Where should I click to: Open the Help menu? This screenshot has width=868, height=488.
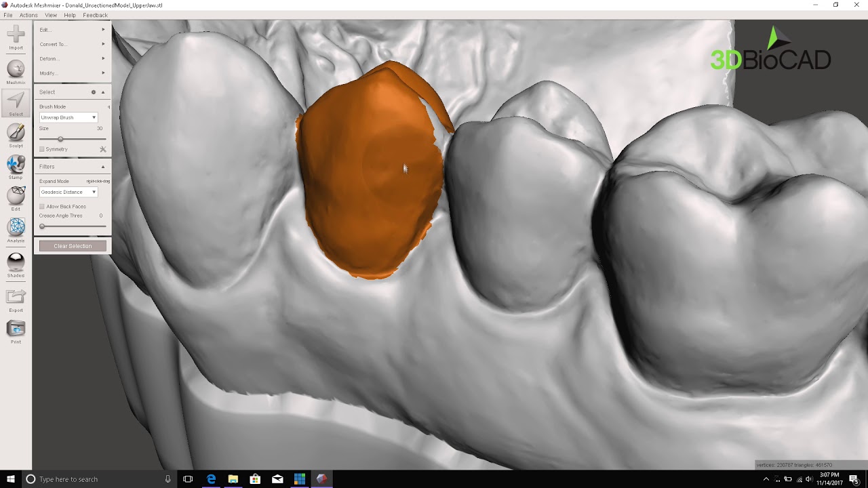coord(70,15)
